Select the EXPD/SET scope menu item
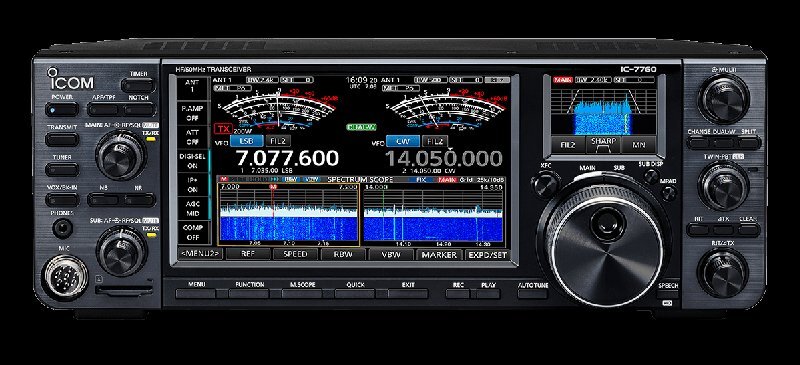Image resolution: width=800 pixels, height=365 pixels. tap(487, 254)
